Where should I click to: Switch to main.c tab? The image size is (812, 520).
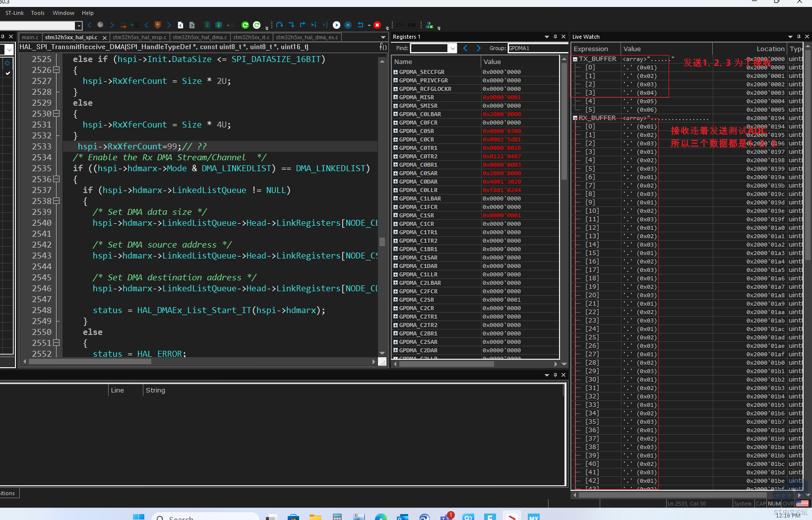(x=30, y=37)
